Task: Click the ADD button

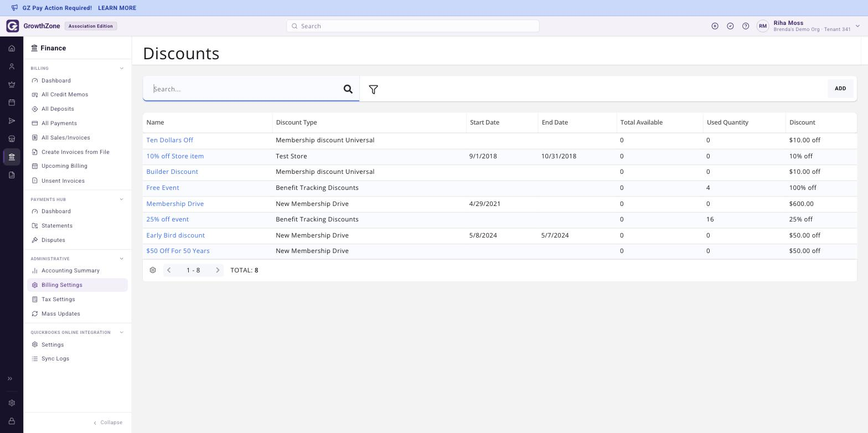Action: (840, 89)
